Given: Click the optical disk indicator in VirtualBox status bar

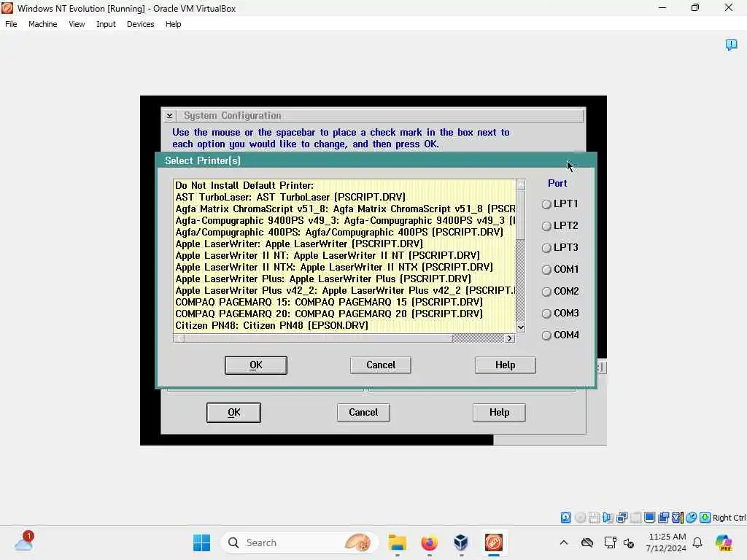Looking at the screenshot, I should tap(580, 518).
